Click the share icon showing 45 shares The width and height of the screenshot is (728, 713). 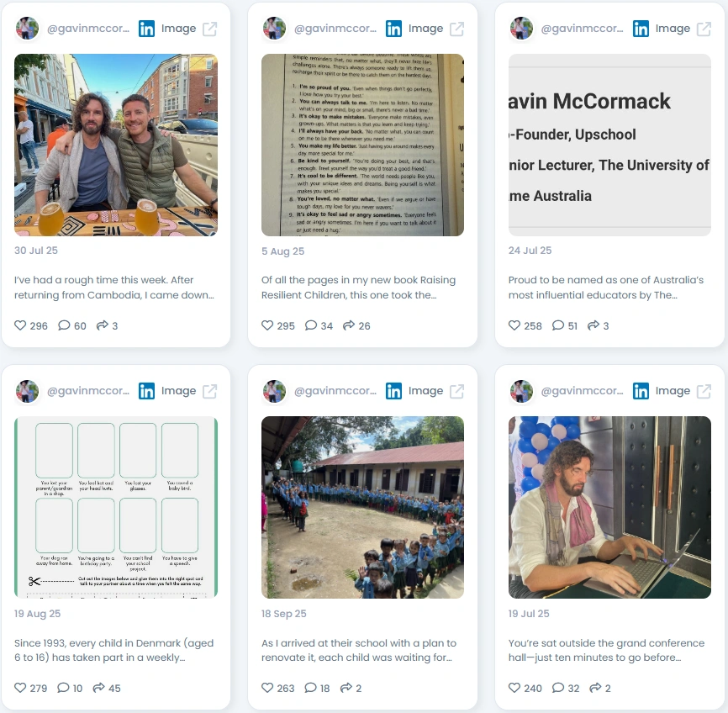(x=98, y=688)
